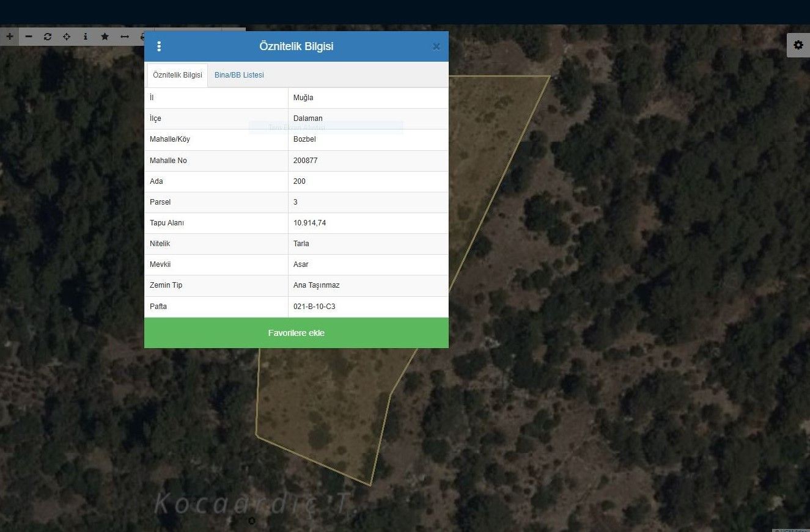The width and height of the screenshot is (810, 532).
Task: Zoom out with the minus icon
Action: 28,37
